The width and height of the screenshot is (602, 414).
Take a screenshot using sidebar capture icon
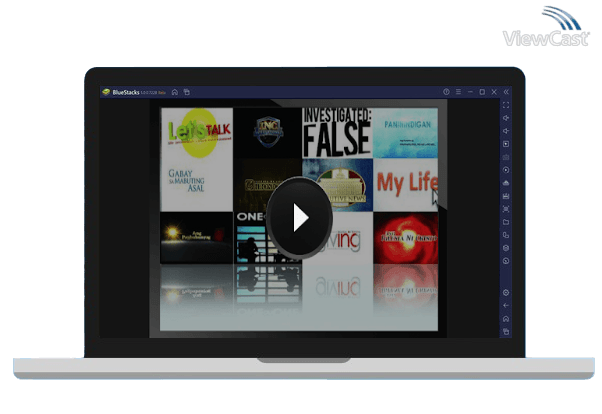point(506,209)
